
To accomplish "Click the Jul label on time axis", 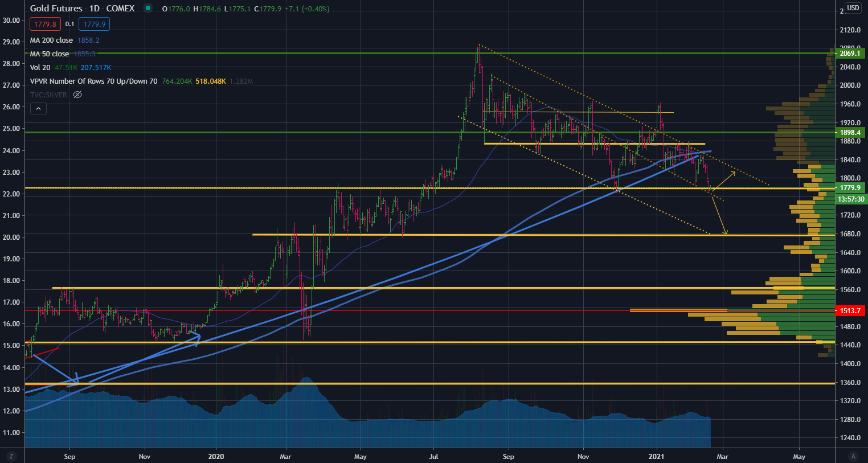I will (434, 456).
